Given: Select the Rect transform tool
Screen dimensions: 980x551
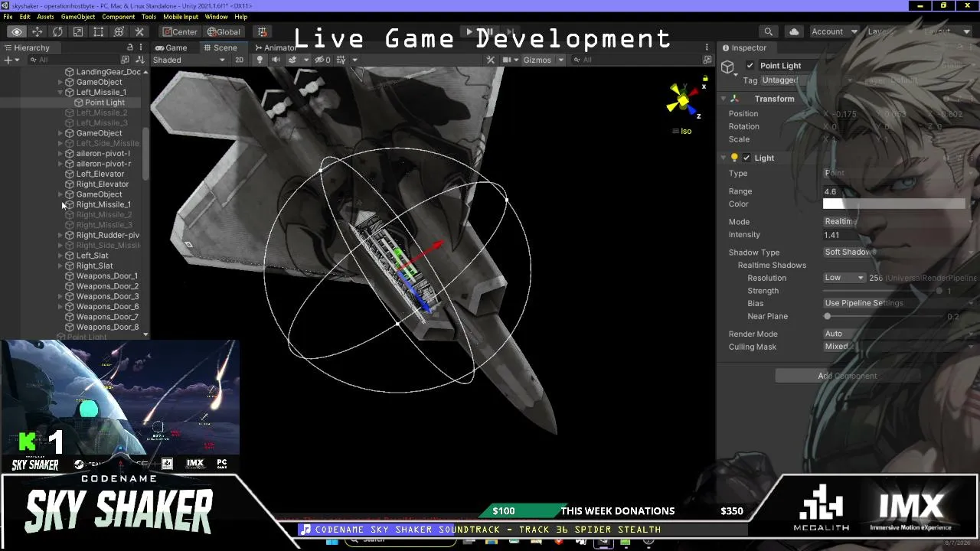Looking at the screenshot, I should (x=99, y=32).
